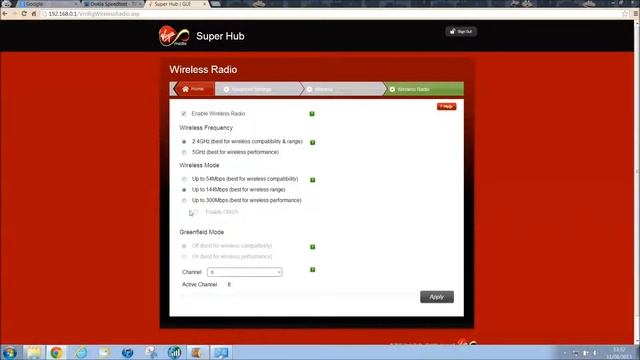Click the volume icon in system tray
This screenshot has height=360, width=640.
(595, 353)
